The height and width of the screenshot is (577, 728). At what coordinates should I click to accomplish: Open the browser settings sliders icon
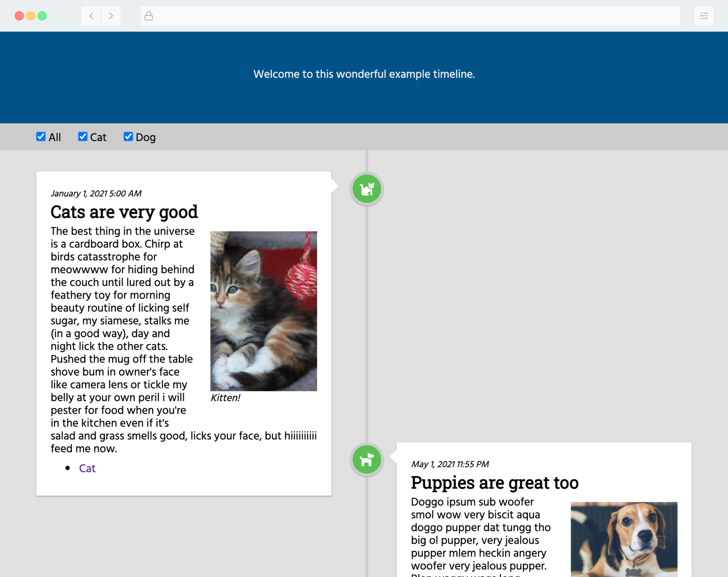[x=704, y=16]
